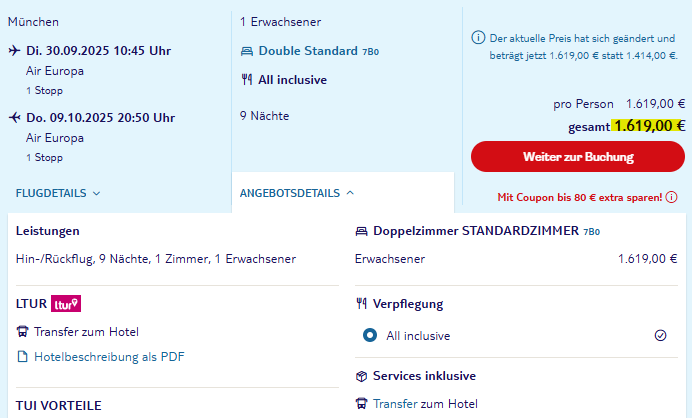Click the info icon next to price change notice
Image resolution: width=692 pixels, height=418 pixels.
(478, 38)
